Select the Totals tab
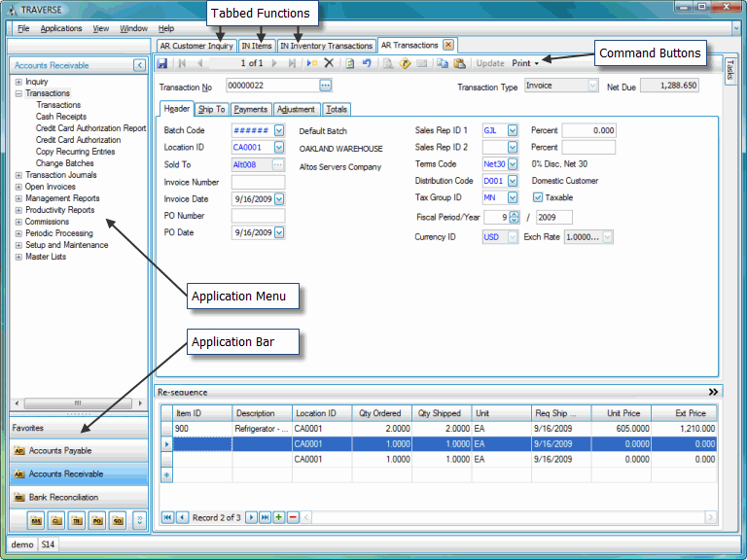Screen dimensions: 747x560 337,110
